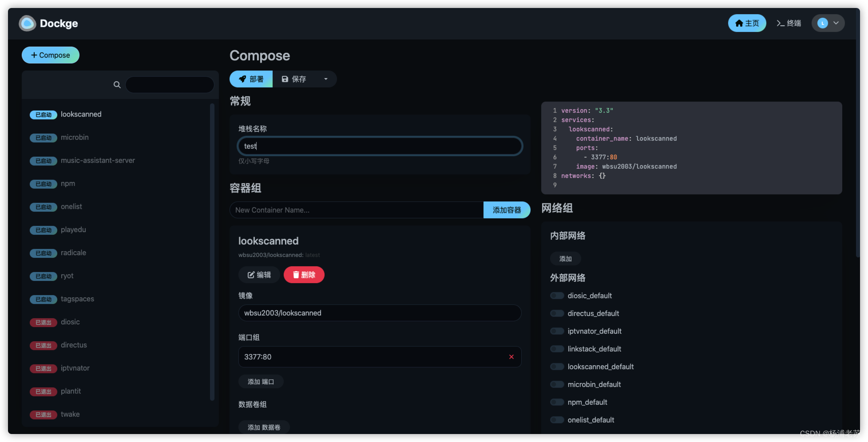The image size is (868, 442).
Task: Click the version: "3.3" YAML line
Action: click(x=587, y=110)
